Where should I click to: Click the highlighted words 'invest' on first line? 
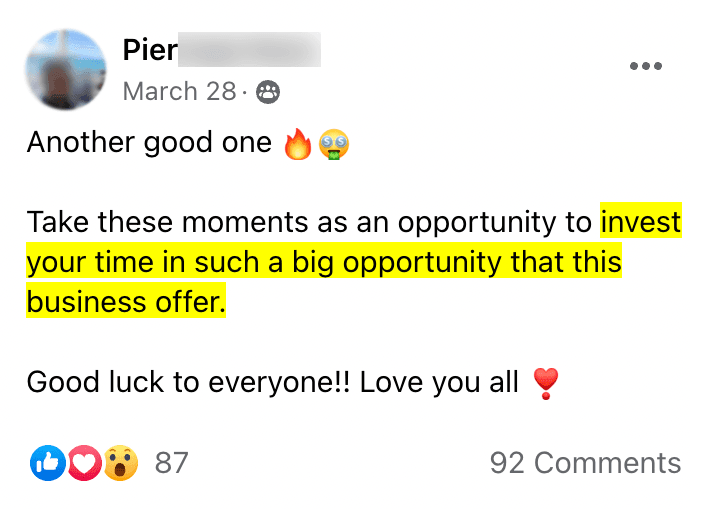pos(640,222)
